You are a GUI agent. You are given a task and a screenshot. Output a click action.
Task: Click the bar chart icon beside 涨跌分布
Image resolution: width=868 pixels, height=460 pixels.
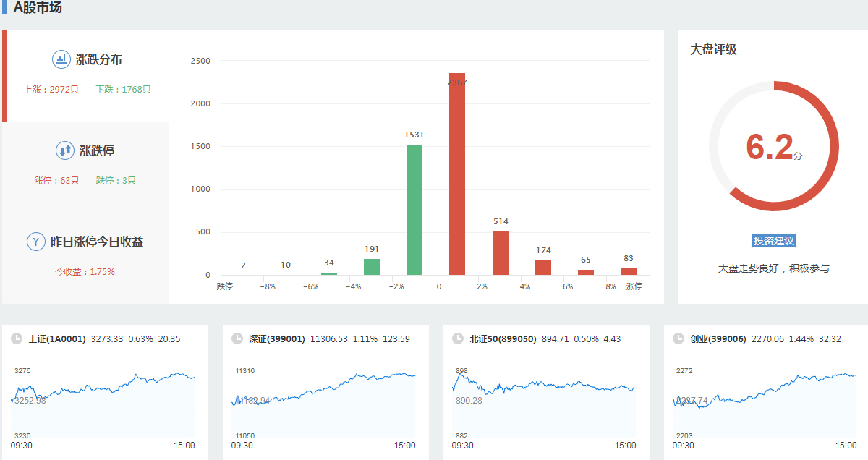tap(61, 59)
